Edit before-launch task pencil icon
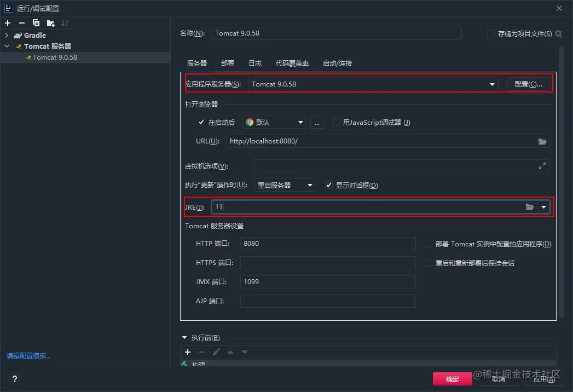 216,352
